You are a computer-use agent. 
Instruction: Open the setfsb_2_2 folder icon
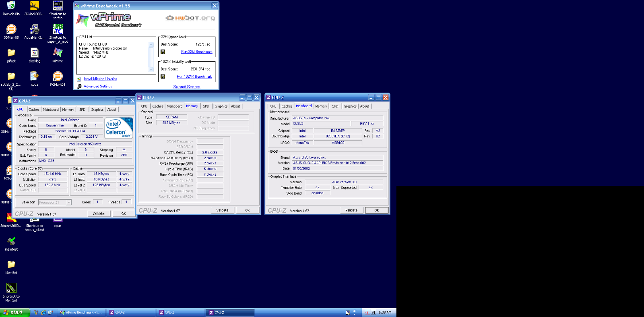(x=11, y=81)
